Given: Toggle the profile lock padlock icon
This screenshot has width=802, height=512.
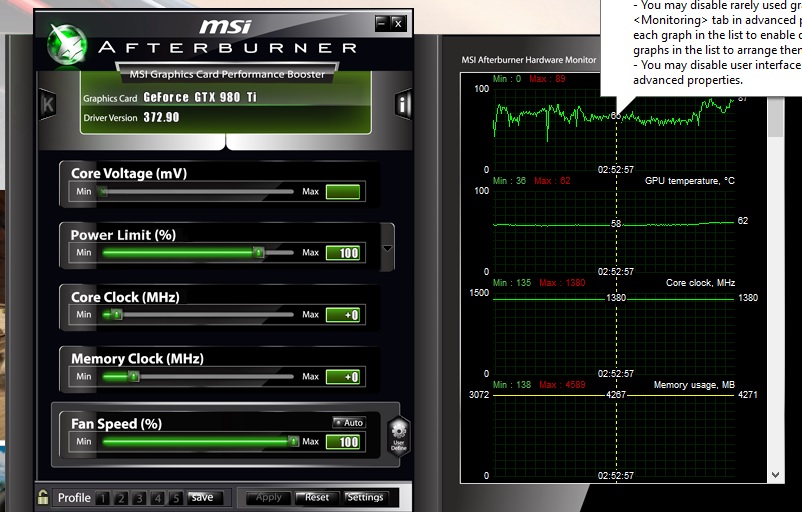Looking at the screenshot, I should coord(43,497).
